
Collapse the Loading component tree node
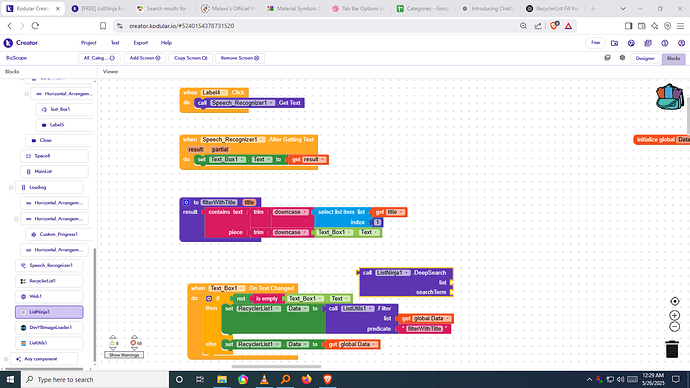[x=11, y=187]
